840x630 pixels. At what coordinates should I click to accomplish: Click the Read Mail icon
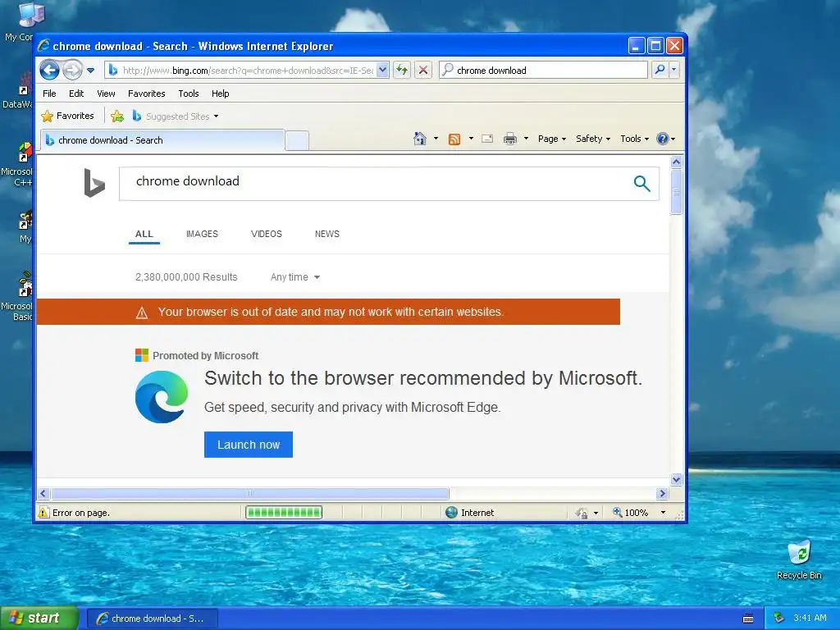coord(487,139)
